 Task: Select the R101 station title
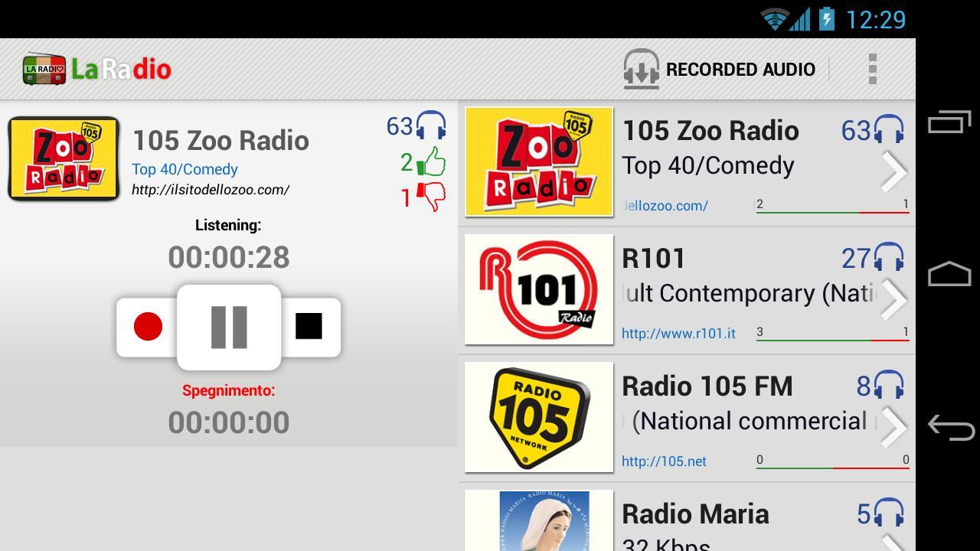[x=653, y=259]
